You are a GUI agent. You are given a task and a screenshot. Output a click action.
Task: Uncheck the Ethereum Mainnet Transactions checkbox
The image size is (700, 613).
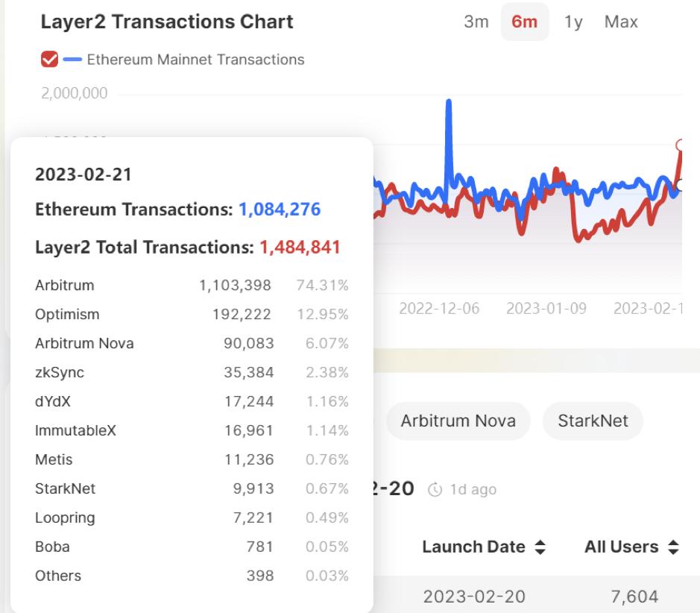(50, 59)
